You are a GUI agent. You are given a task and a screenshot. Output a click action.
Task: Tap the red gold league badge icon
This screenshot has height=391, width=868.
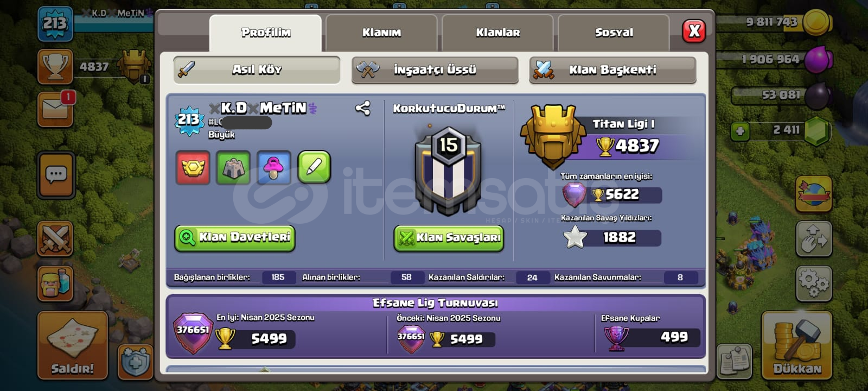tap(193, 167)
